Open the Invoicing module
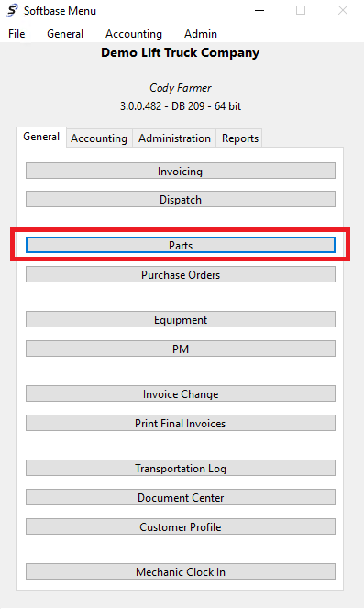This screenshot has height=609, width=364. pos(181,171)
